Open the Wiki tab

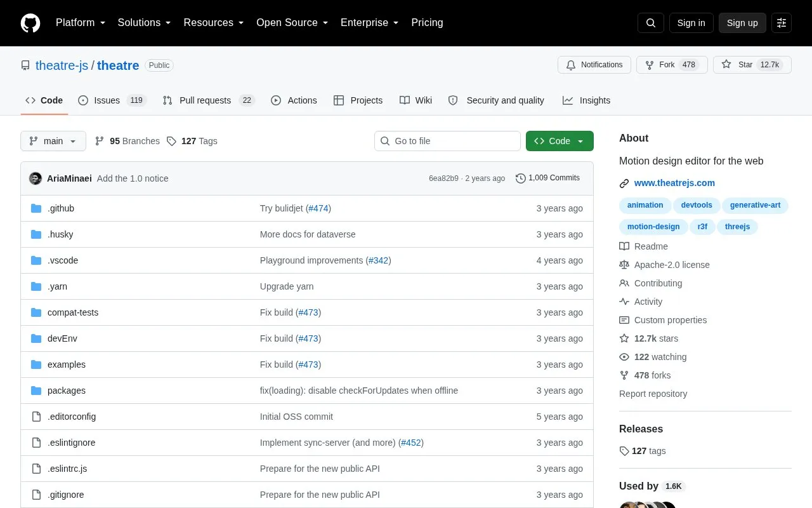click(x=416, y=100)
